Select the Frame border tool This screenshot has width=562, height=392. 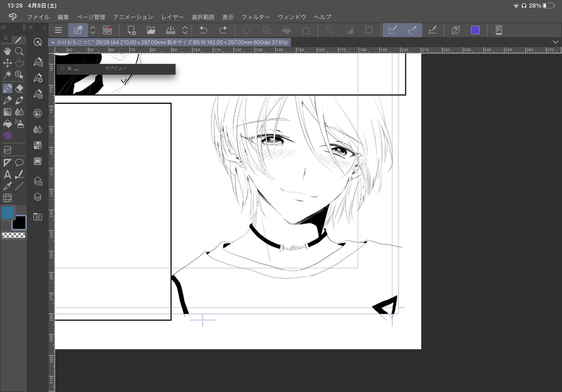pos(7,150)
